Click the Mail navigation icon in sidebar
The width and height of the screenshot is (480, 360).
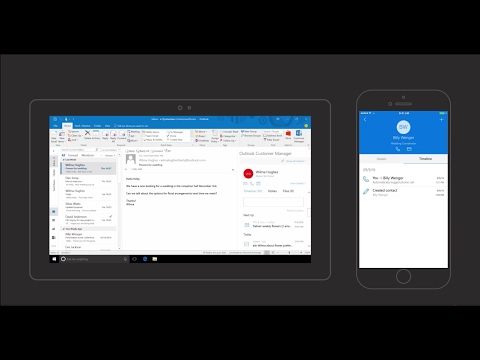coord(54,212)
